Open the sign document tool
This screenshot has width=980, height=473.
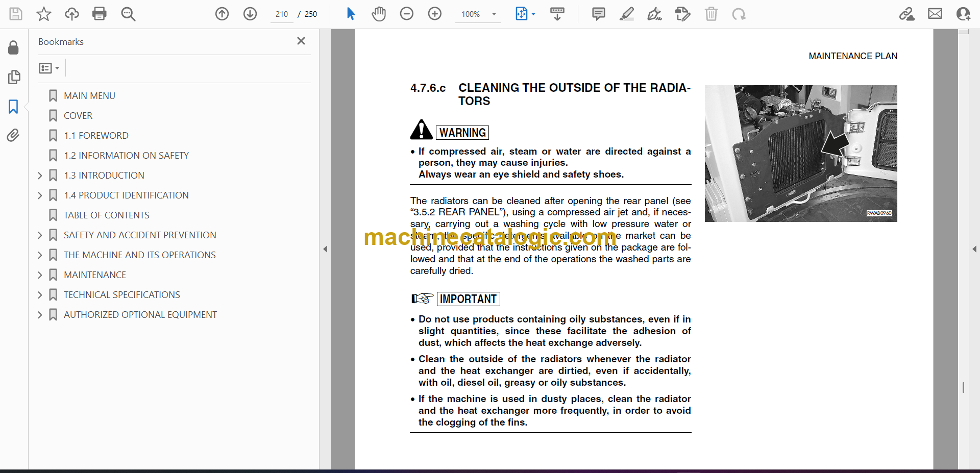pos(655,14)
